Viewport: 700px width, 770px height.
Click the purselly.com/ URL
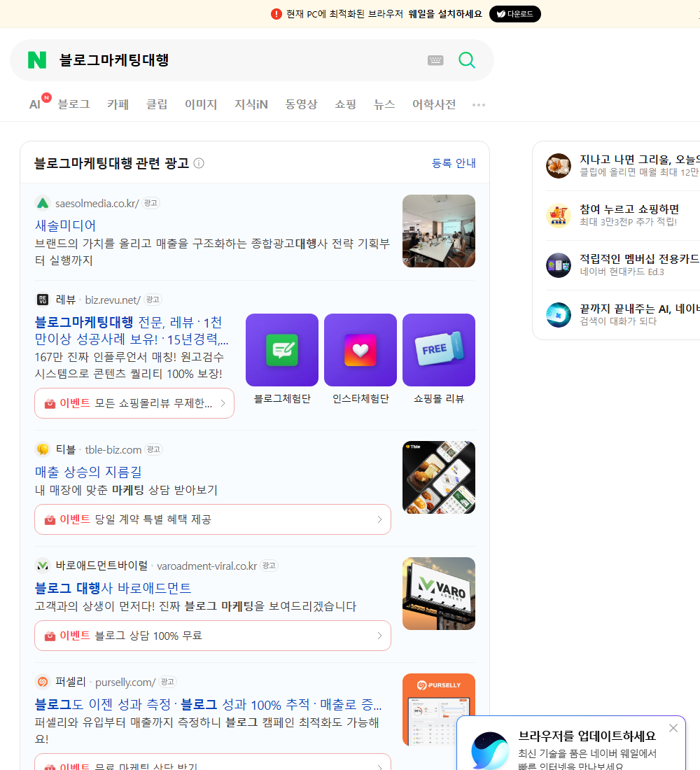click(125, 682)
